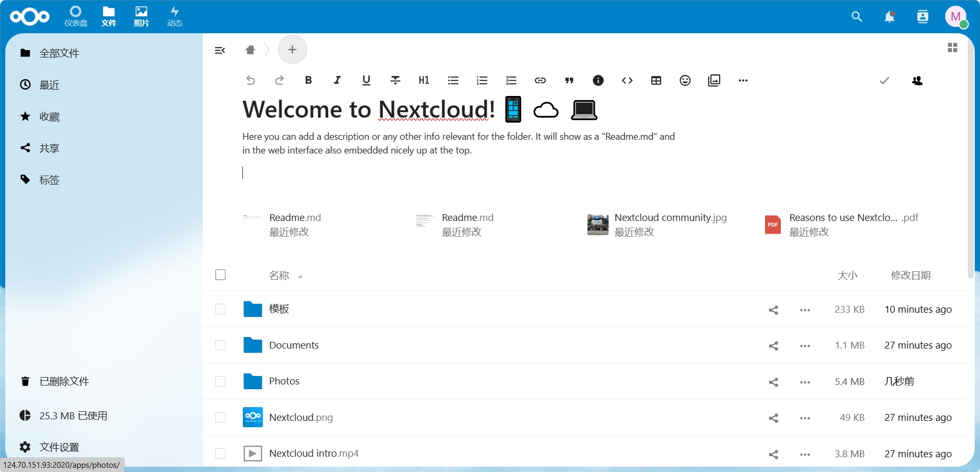
Task: Open remaining actions three-dots in editor toolbar
Action: pos(743,80)
